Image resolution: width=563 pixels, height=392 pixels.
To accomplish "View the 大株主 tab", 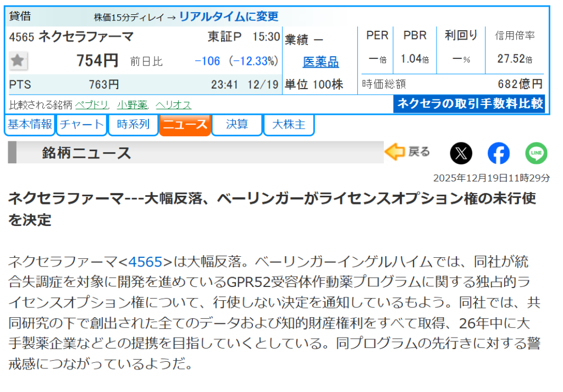I will point(289,125).
